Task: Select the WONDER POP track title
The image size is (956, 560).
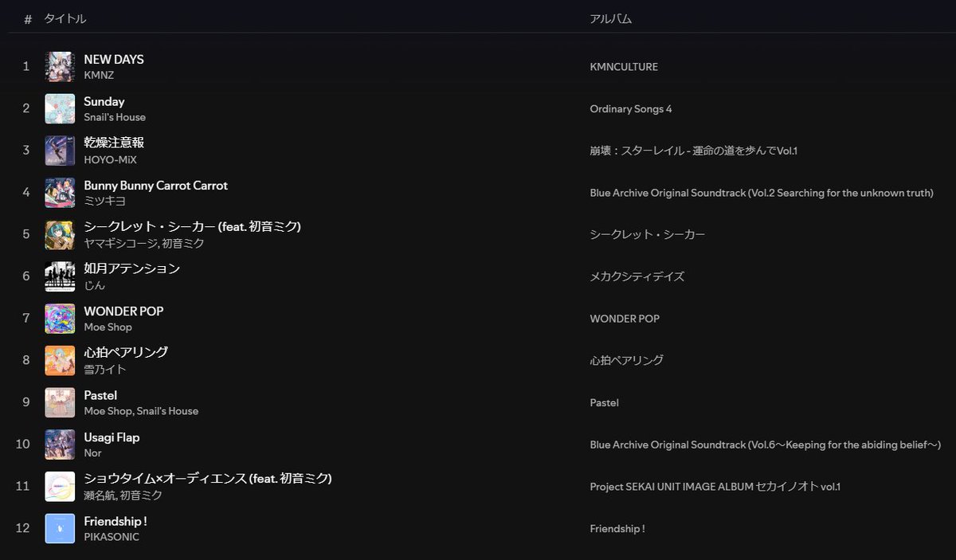Action: (x=123, y=311)
